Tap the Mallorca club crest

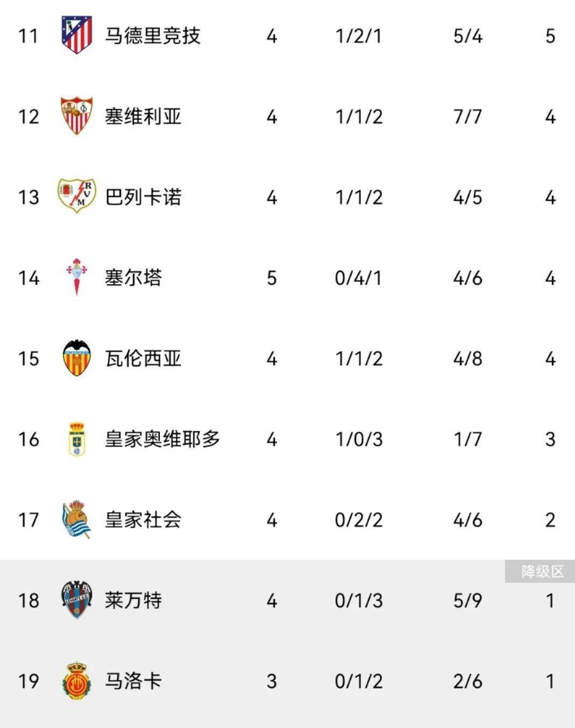click(x=76, y=681)
